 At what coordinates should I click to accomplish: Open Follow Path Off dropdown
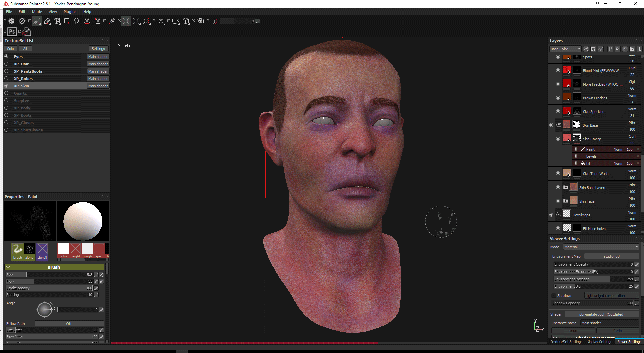(69, 323)
